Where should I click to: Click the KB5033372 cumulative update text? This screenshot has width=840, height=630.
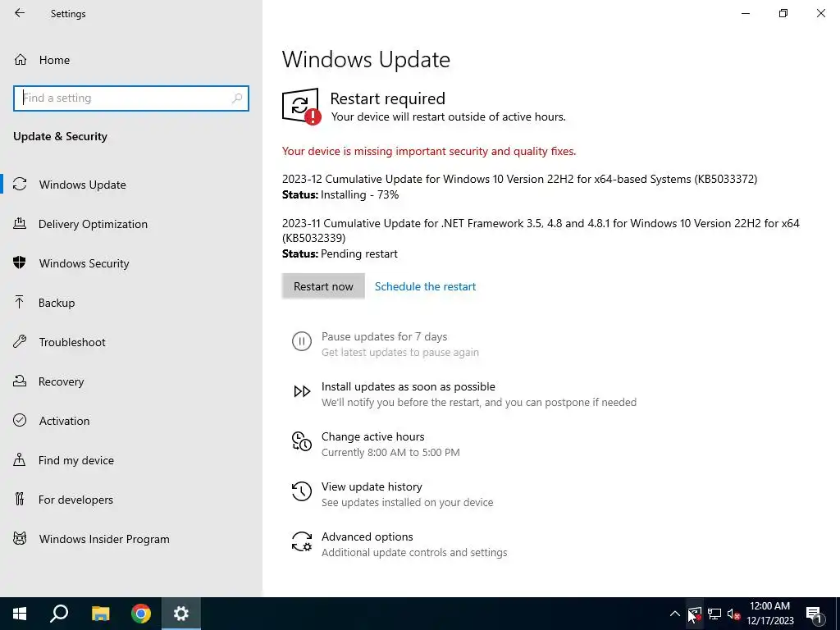[x=519, y=179]
